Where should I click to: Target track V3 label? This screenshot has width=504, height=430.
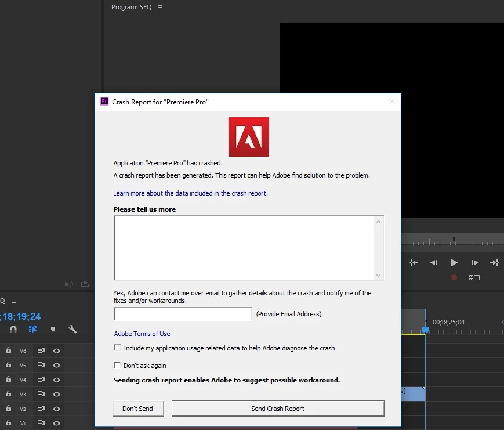23,394
